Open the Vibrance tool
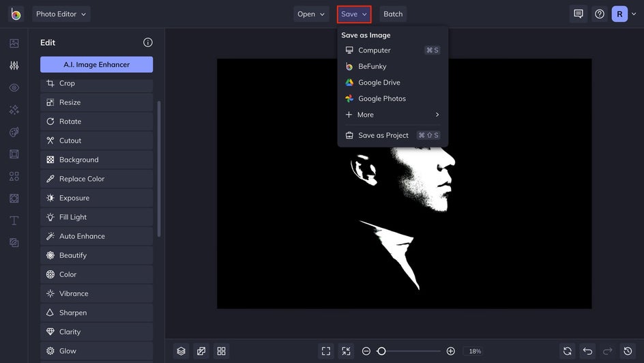 (x=96, y=293)
